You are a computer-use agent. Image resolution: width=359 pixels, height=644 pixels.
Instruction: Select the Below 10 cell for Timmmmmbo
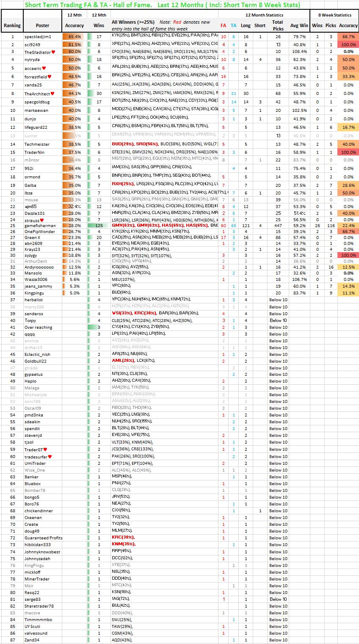click(x=278, y=620)
